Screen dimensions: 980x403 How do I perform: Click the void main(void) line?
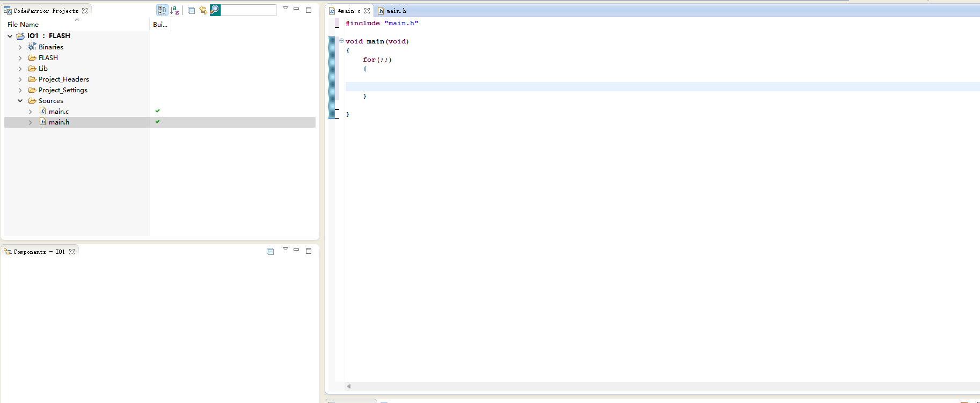tap(377, 41)
